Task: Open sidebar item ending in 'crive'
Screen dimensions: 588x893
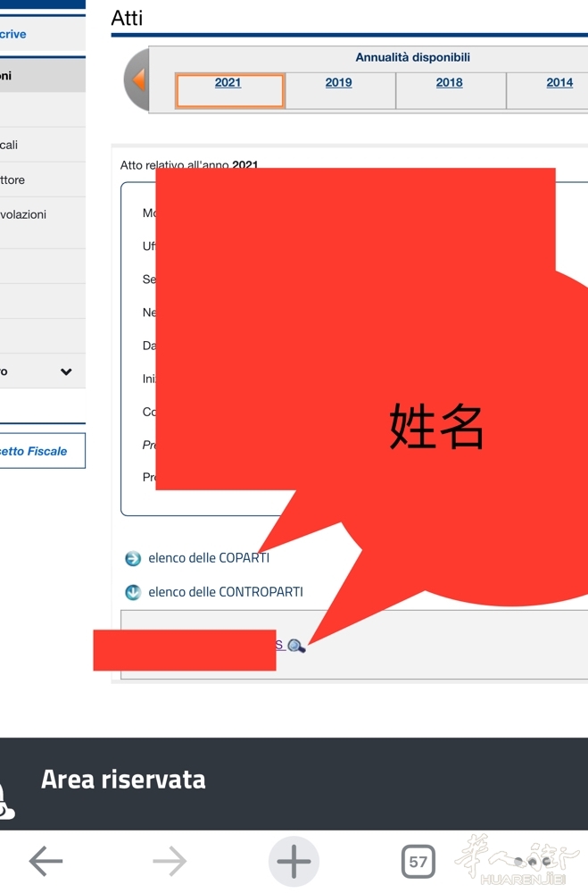Action: click(42, 34)
